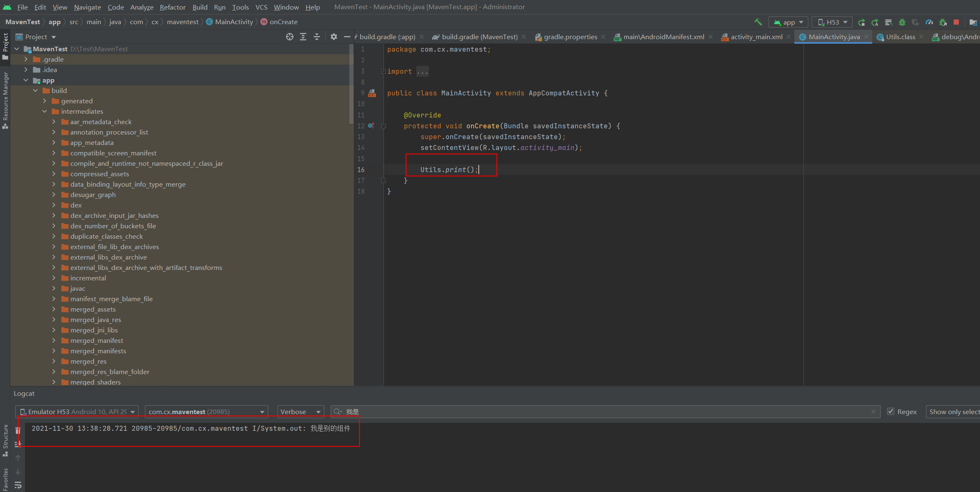Open Project panel settings gear
The image size is (980, 492).
[x=333, y=37]
